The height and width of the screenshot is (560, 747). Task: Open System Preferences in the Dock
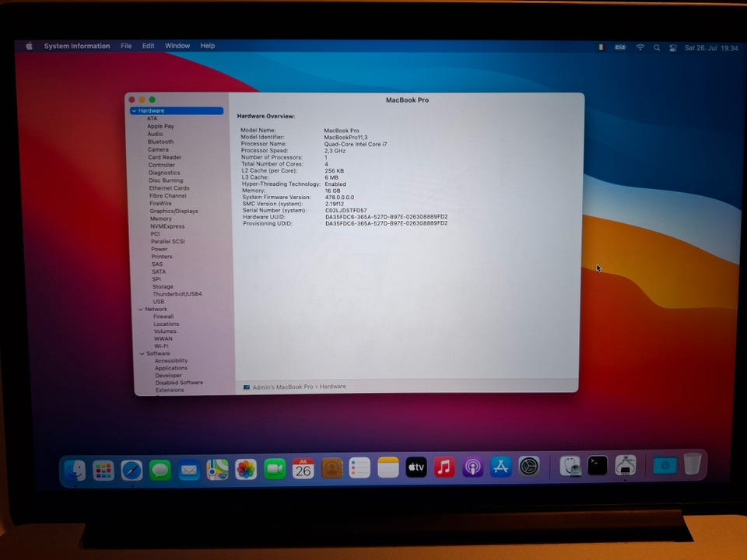click(x=528, y=466)
